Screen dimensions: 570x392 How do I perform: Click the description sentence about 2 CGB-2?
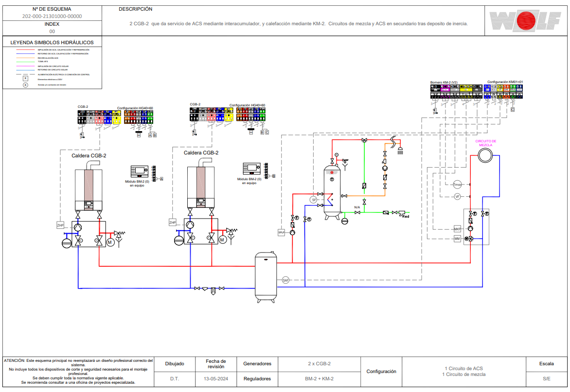tap(299, 24)
